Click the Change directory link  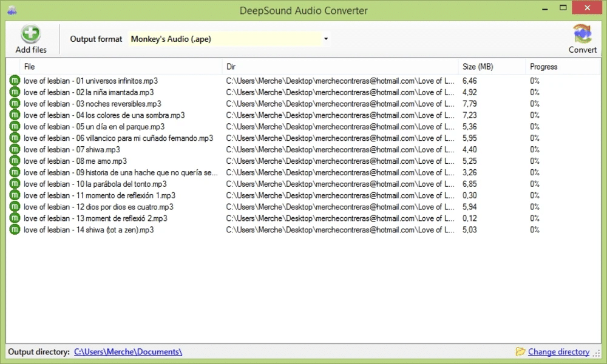557,351
